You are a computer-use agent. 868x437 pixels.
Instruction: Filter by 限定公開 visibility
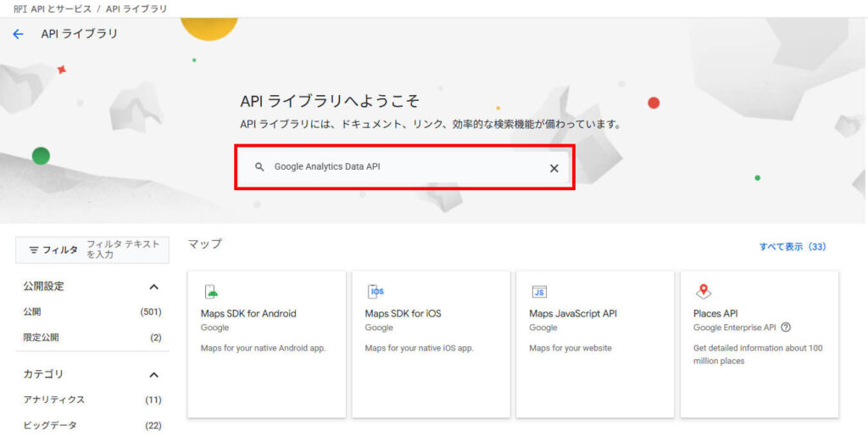(92, 338)
